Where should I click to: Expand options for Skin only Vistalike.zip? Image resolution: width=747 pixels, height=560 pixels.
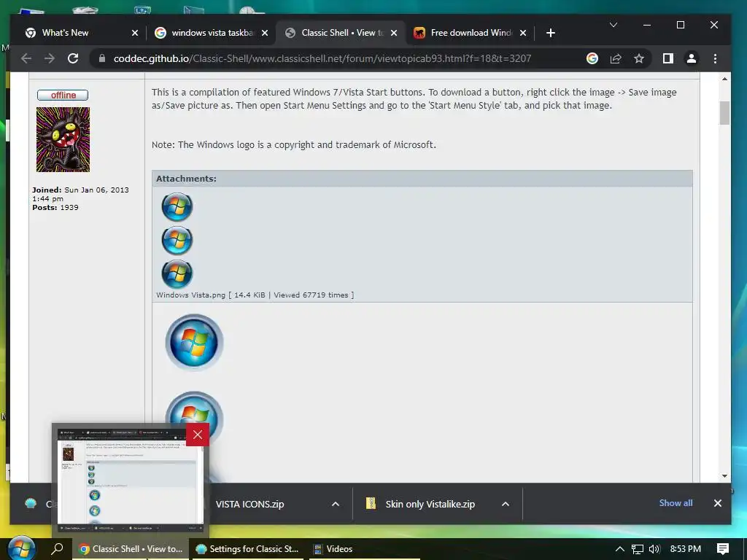[506, 505]
